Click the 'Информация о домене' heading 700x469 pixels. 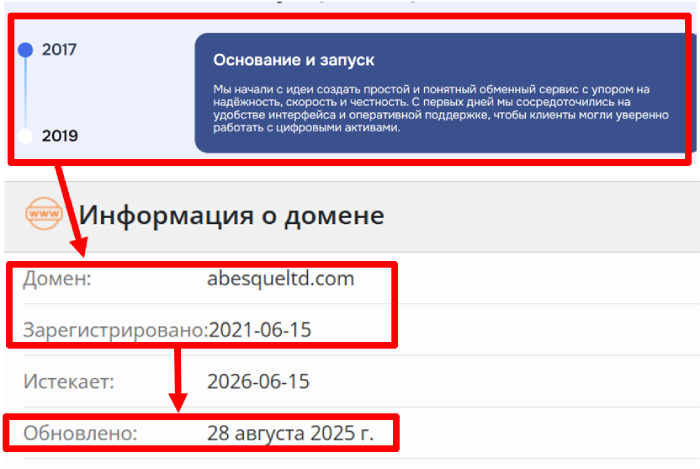tap(232, 216)
